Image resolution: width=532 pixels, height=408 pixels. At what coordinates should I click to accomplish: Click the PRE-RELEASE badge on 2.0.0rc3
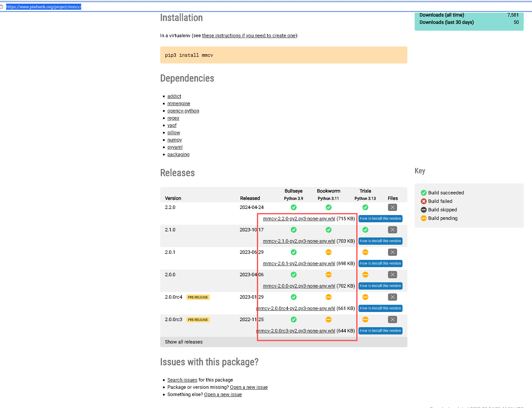pyautogui.click(x=198, y=320)
